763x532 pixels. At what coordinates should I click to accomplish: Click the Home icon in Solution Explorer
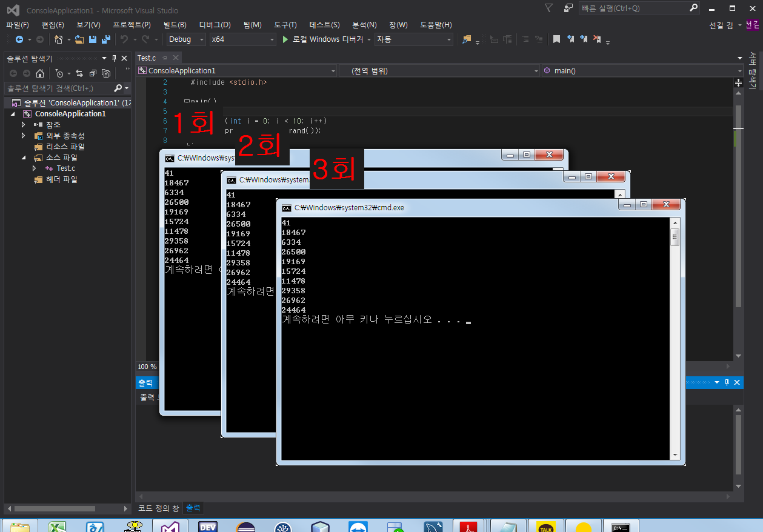tap(40, 73)
